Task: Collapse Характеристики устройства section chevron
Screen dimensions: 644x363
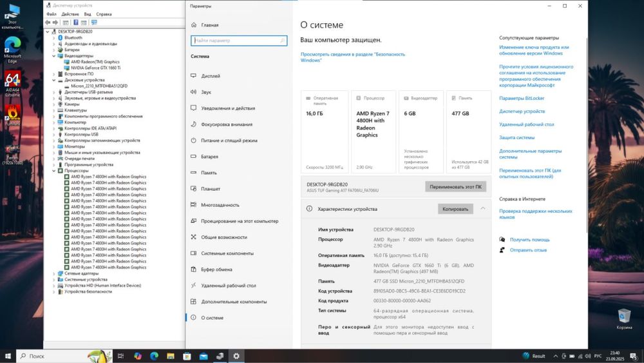Action: [x=483, y=208]
